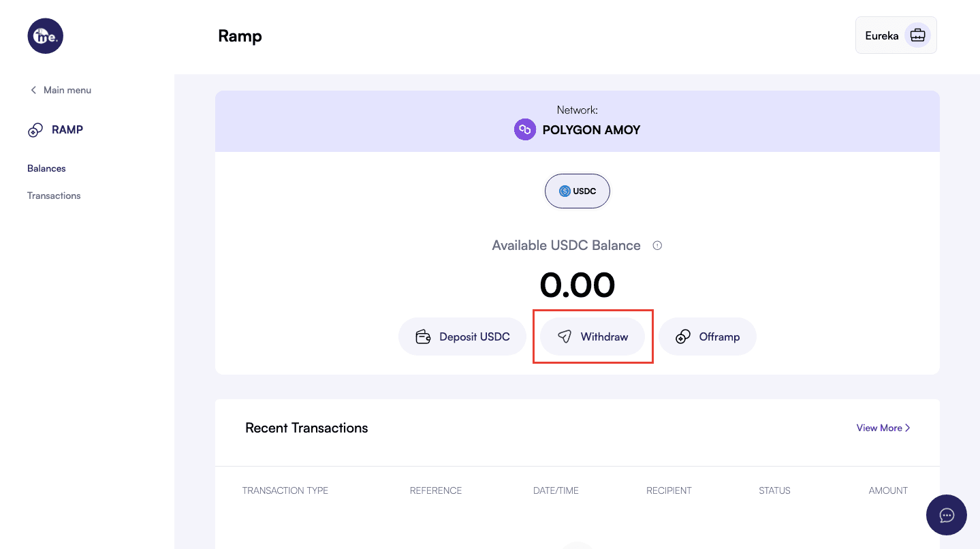
Task: Click the STATUS column header
Action: pos(774,490)
